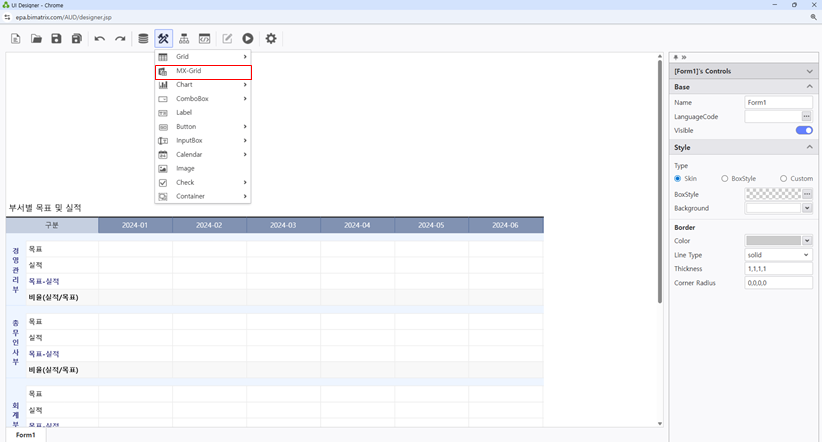Open the hierarchy tree toolbar icon
The width and height of the screenshot is (822, 442).
[x=184, y=38]
